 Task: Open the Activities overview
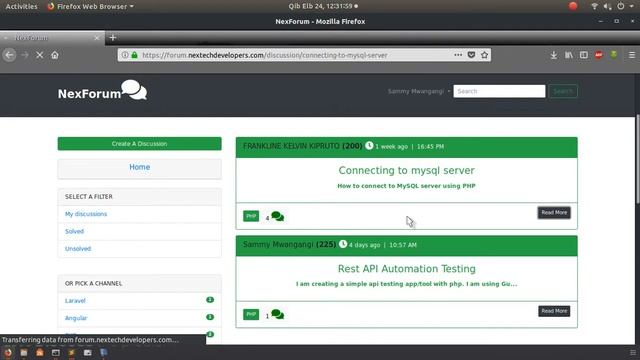click(21, 6)
